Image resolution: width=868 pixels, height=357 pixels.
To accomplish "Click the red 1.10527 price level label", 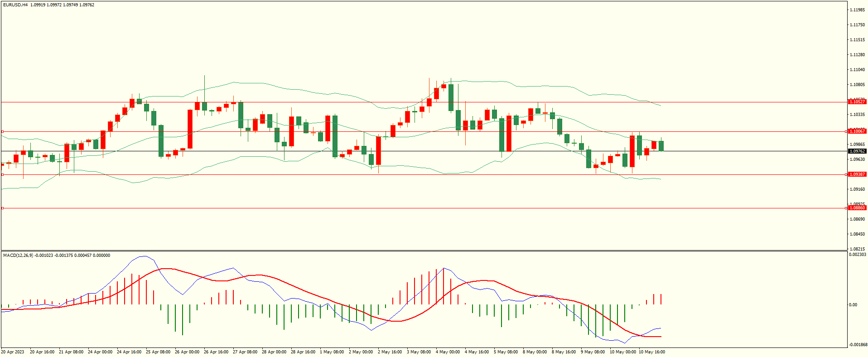I will 857,102.
